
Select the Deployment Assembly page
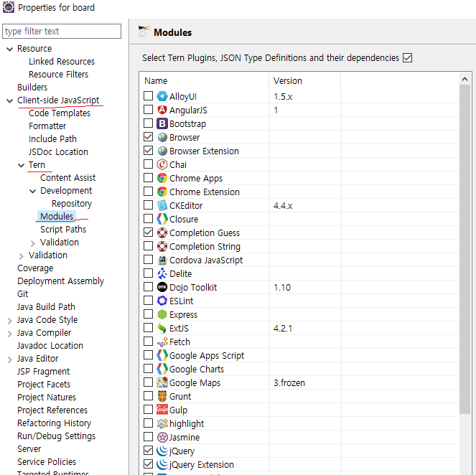pos(61,281)
